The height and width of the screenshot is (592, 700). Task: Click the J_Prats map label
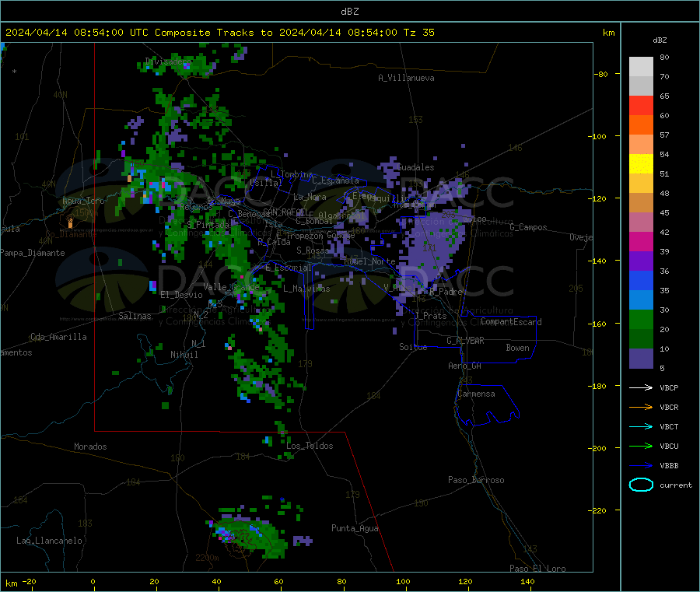(x=431, y=316)
